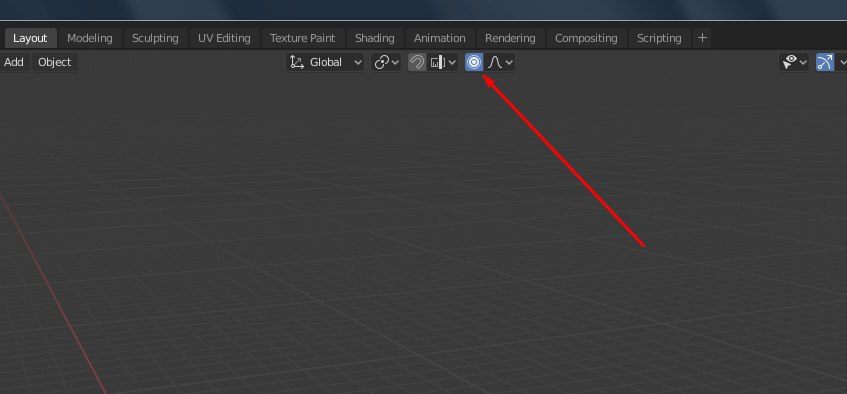Open the Sculpting workspace tab
This screenshot has height=394, width=847.
[155, 38]
